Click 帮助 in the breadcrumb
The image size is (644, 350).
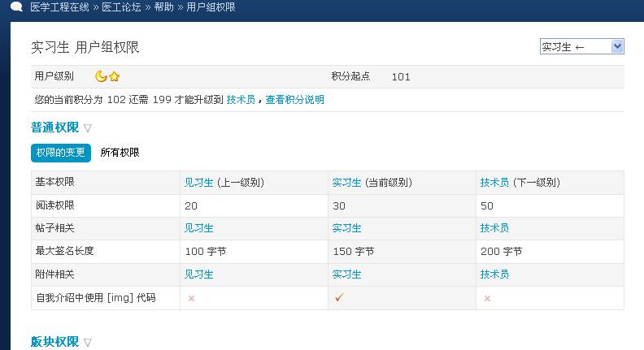163,7
